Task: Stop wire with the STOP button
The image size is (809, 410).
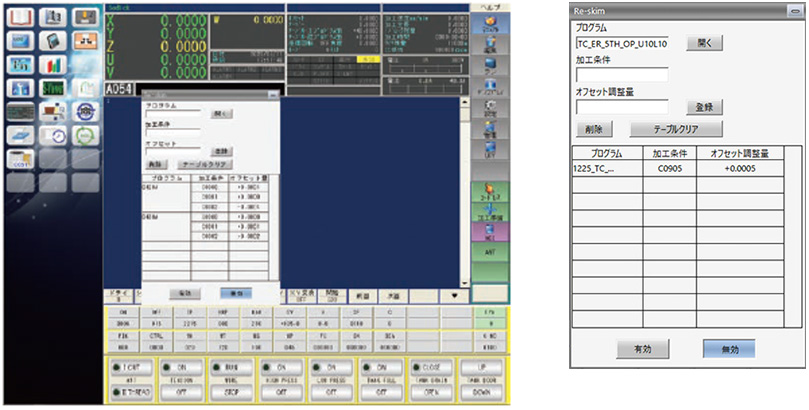Action: tap(231, 392)
